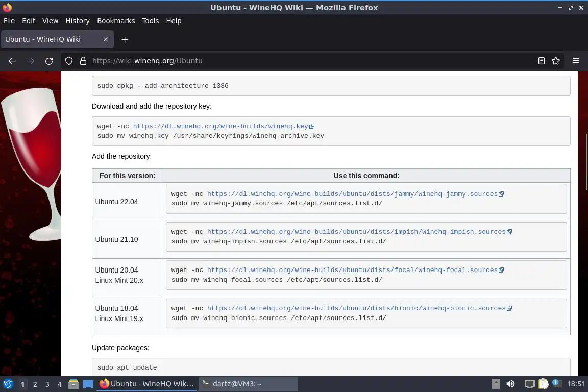This screenshot has height=392, width=588.
Task: Open the File menu
Action: point(9,21)
